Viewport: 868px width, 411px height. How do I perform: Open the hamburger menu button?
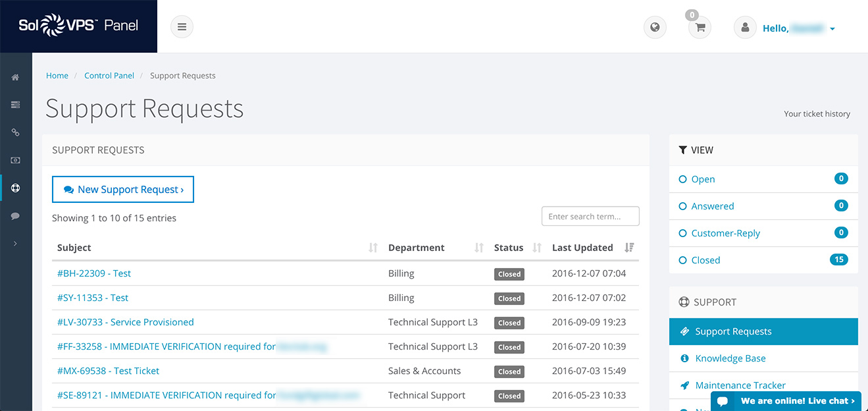[182, 26]
